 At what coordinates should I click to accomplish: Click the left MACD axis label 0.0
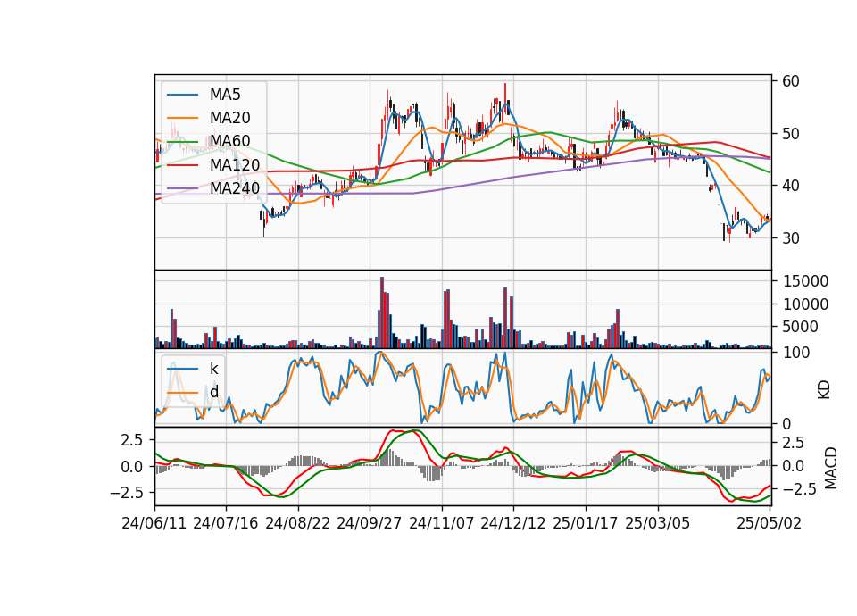(x=132, y=467)
